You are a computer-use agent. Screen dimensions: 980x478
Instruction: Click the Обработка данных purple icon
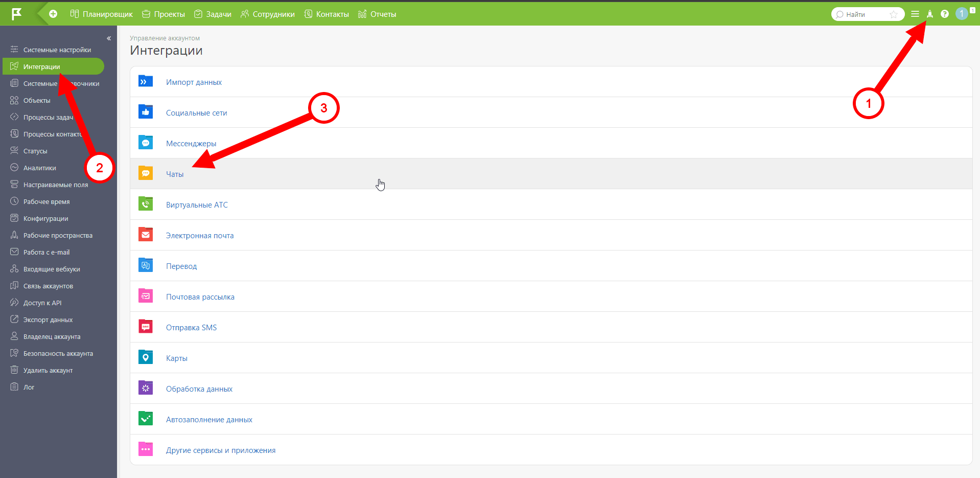(x=146, y=388)
